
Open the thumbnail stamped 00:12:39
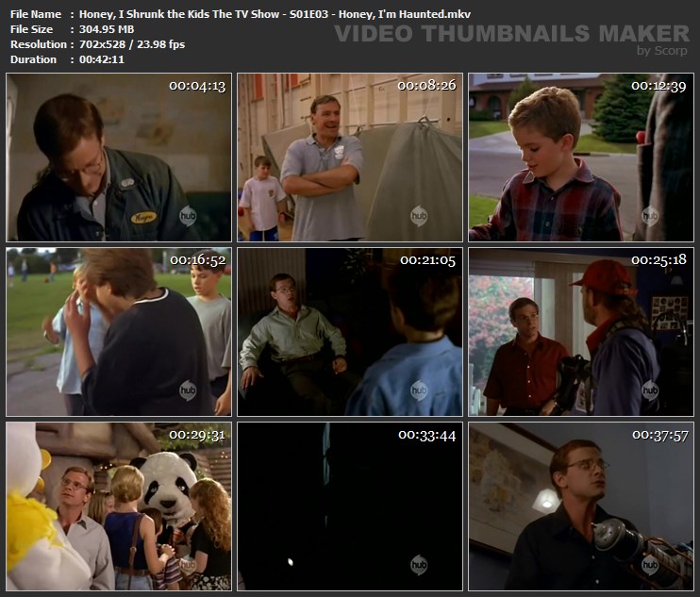click(581, 158)
